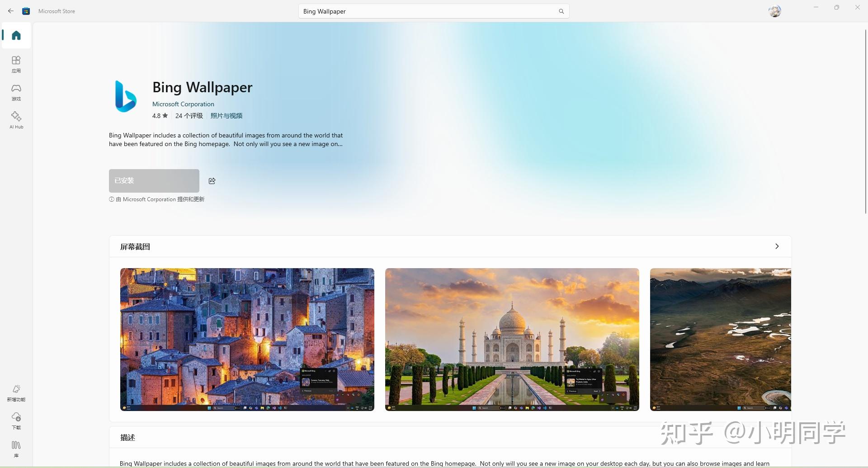Viewport: 868px width, 468px height.
Task: Minimize the Microsoft Store window
Action: (x=816, y=7)
